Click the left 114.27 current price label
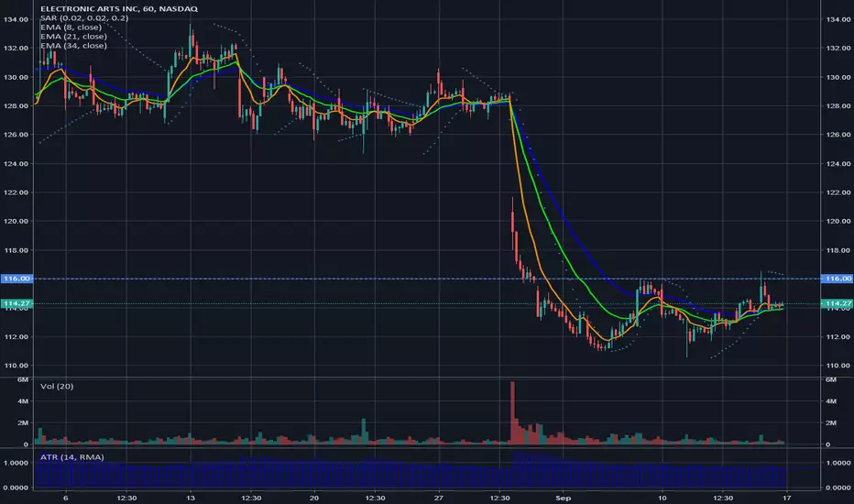Viewport: 854px width, 504px height. (16, 303)
